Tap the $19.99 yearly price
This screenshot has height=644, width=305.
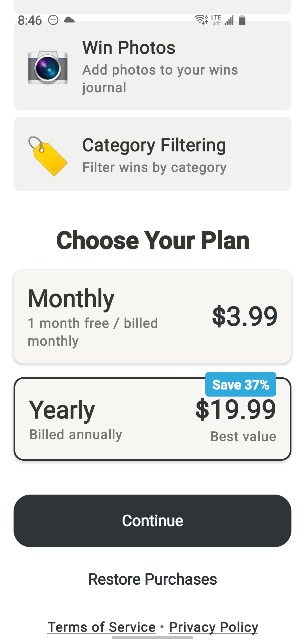(x=236, y=410)
